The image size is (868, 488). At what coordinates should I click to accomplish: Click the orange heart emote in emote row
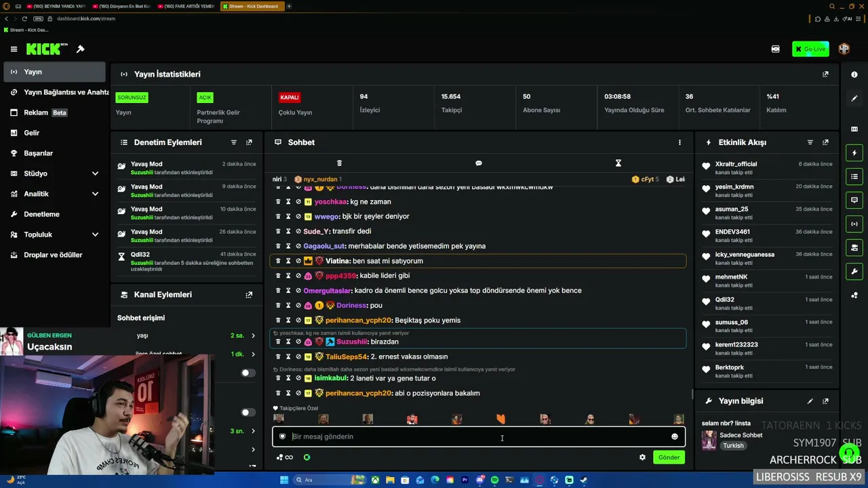(x=500, y=420)
